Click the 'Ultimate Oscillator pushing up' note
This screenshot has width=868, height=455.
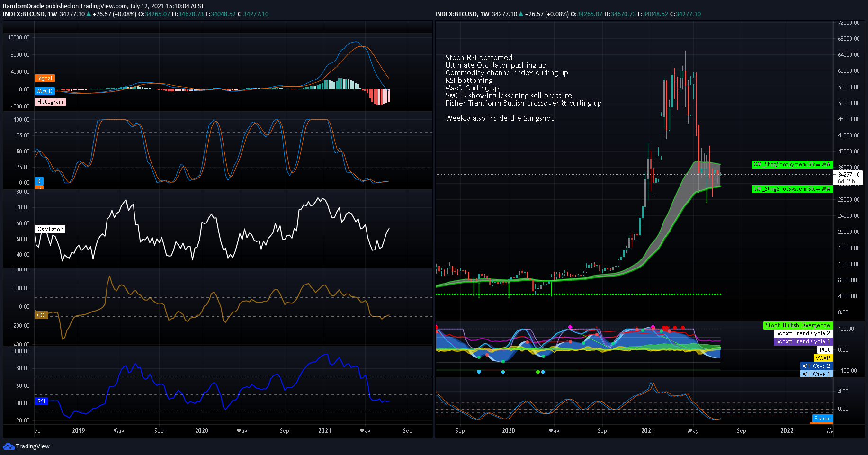pos(496,65)
